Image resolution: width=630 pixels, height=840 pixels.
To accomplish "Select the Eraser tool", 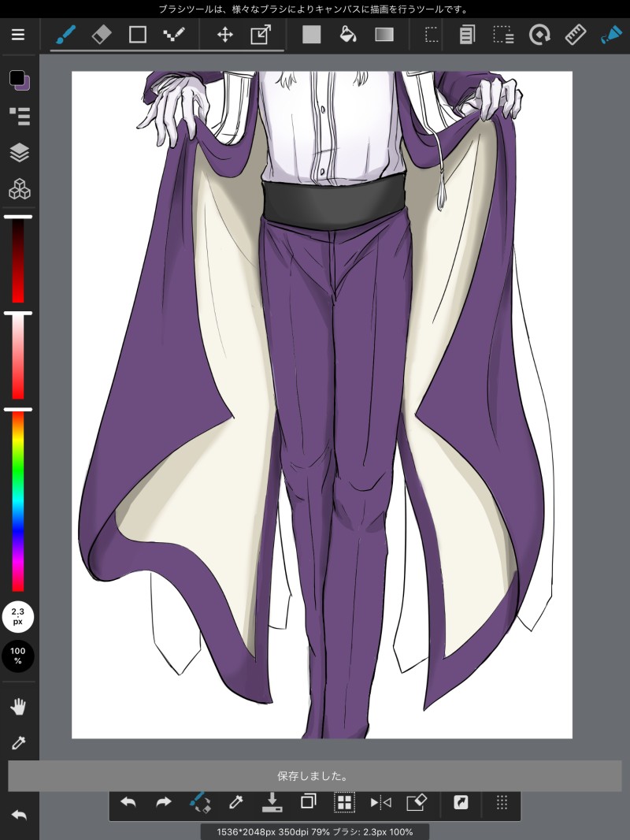I will point(102,35).
